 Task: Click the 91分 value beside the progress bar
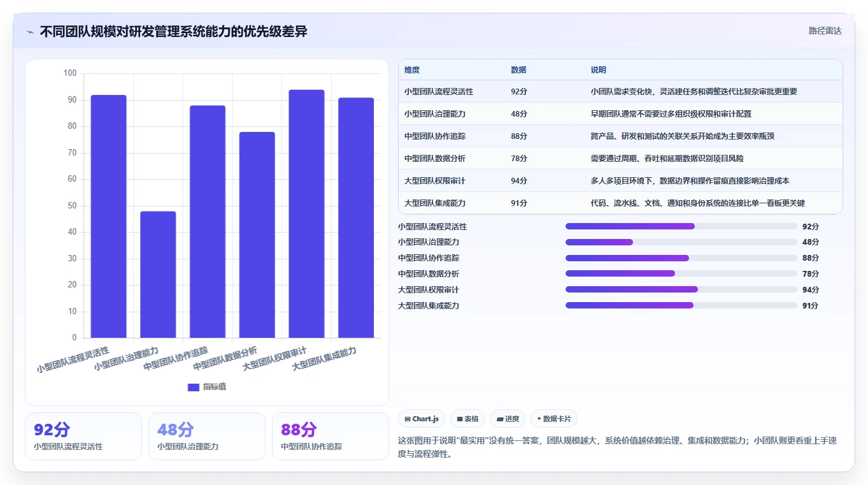click(811, 306)
